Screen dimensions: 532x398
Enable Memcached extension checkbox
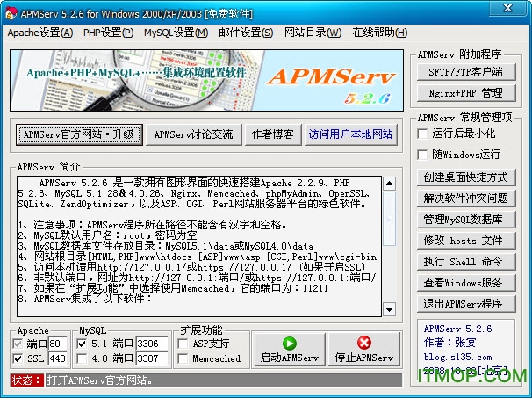click(x=183, y=358)
